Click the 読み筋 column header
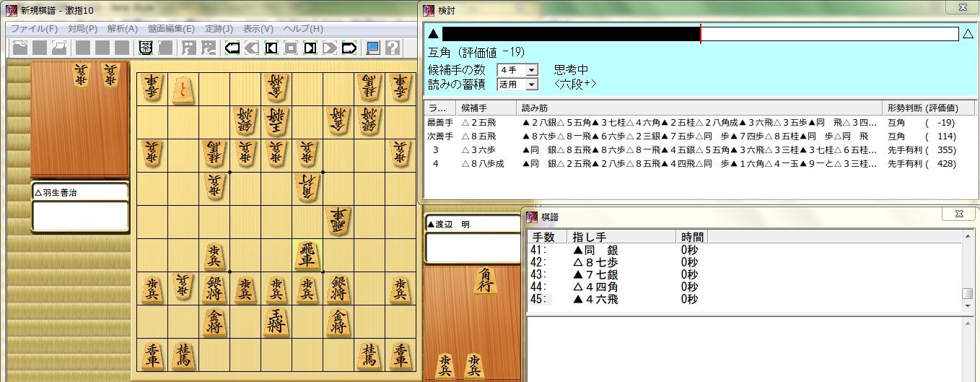The image size is (980, 382). (700, 108)
